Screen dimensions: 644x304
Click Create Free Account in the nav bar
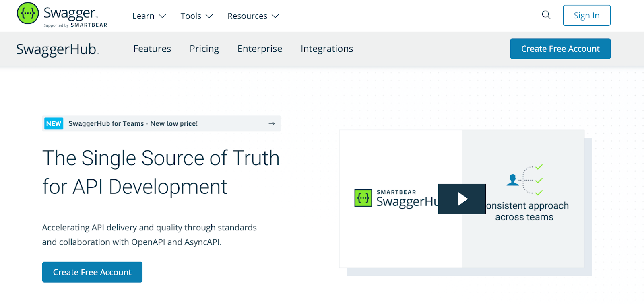click(560, 49)
